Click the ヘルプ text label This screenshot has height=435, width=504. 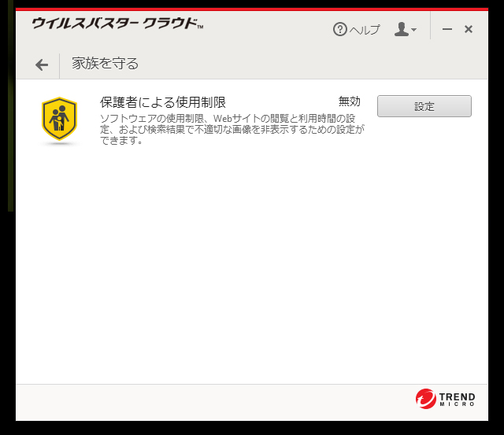click(x=365, y=30)
